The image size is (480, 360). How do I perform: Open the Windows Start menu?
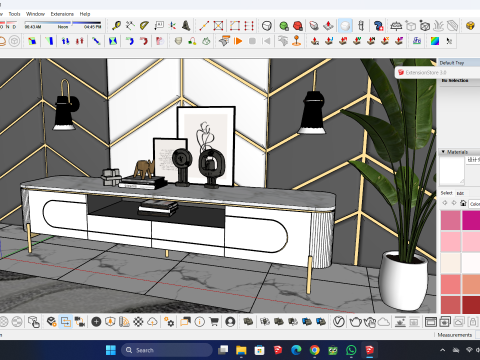click(x=111, y=350)
